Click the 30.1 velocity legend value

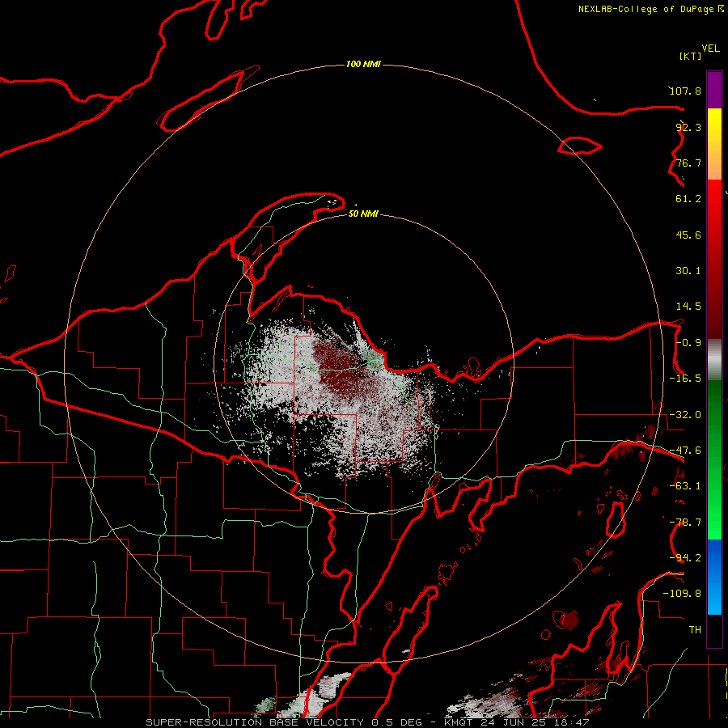(x=688, y=271)
